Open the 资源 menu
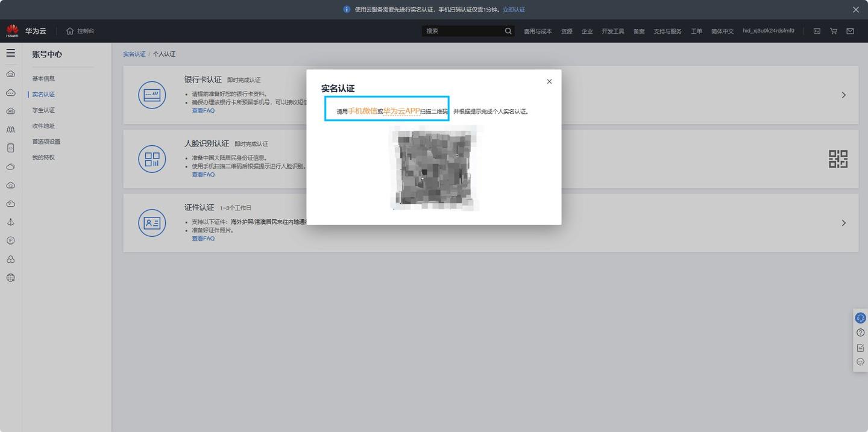Viewport: 868px width, 432px height. tap(567, 31)
